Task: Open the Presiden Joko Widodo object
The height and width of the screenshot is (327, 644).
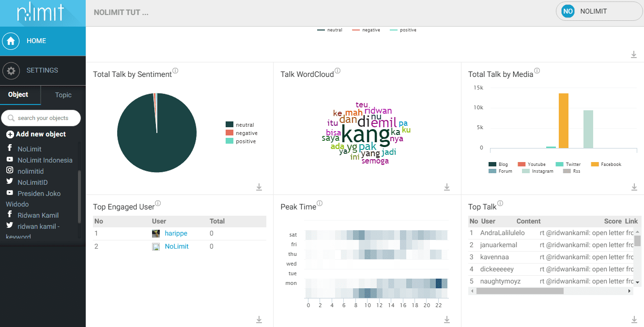Action: pyautogui.click(x=33, y=199)
